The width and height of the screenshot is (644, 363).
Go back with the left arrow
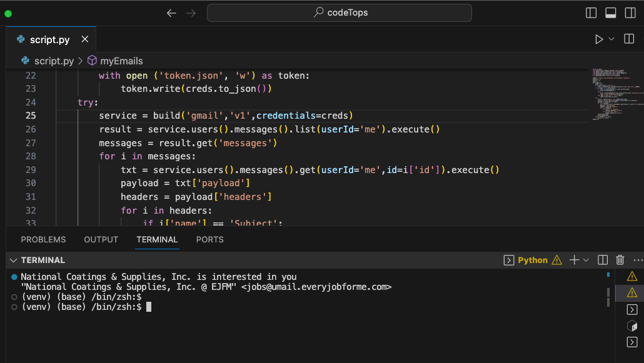pos(171,13)
